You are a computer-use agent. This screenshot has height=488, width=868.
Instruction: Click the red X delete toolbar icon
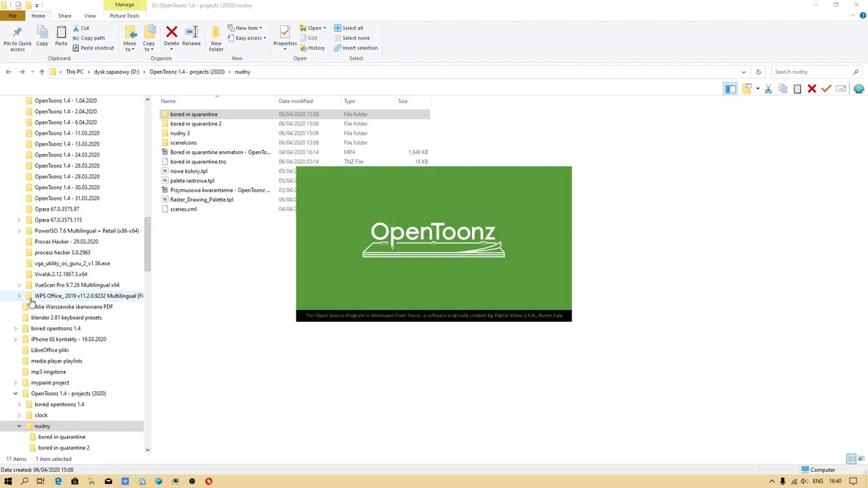coord(812,89)
